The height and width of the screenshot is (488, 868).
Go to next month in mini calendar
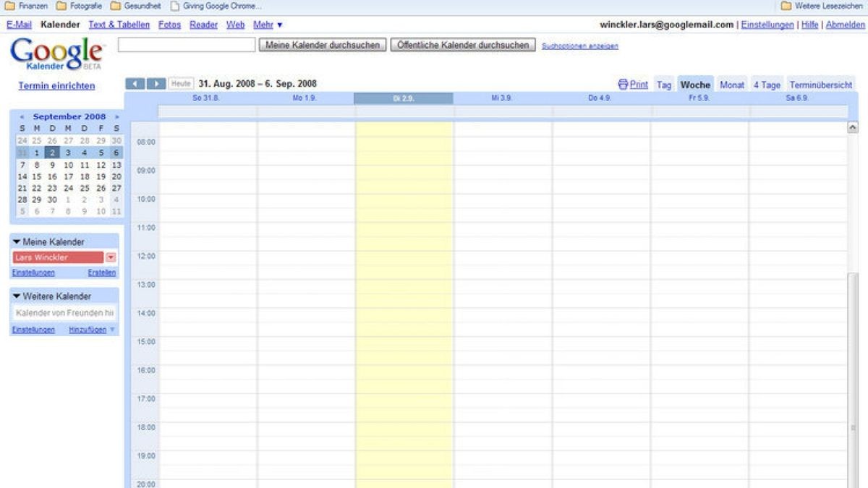[116, 116]
